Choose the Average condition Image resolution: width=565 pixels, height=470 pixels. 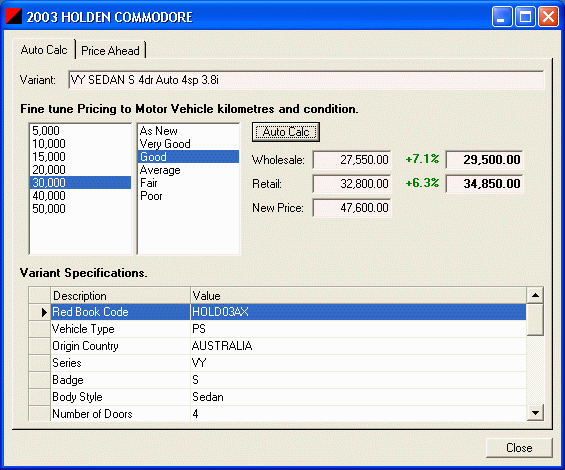[188, 169]
